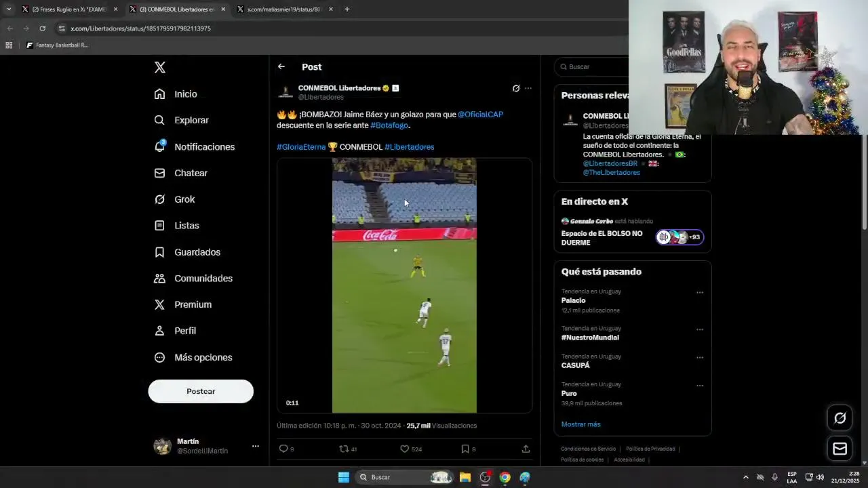Image resolution: width=868 pixels, height=488 pixels.
Task: Click the Grok icon on post header
Action: [x=516, y=88]
